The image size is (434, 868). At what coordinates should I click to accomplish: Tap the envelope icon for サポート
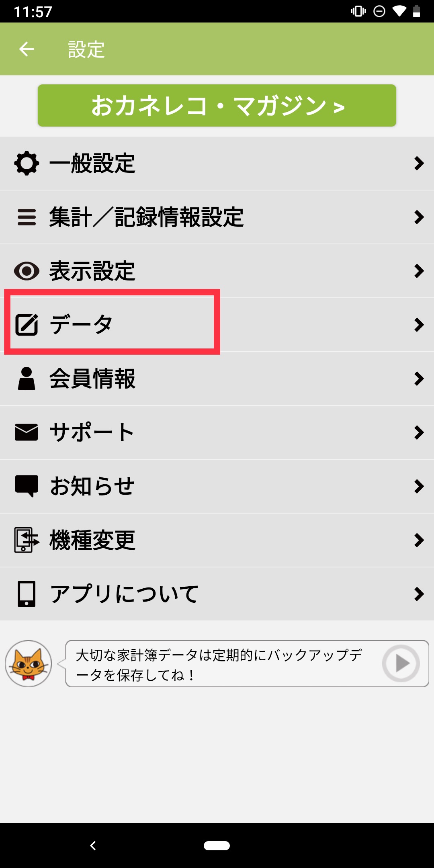click(27, 432)
